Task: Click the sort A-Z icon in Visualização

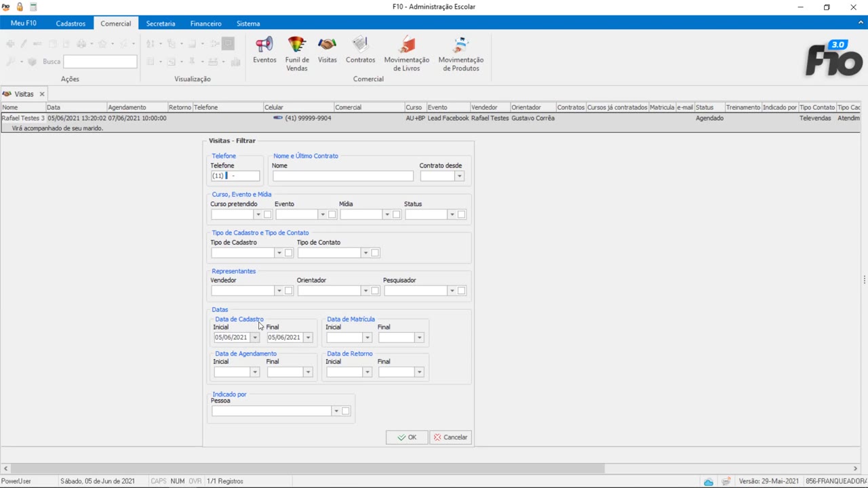Action: pos(151,44)
